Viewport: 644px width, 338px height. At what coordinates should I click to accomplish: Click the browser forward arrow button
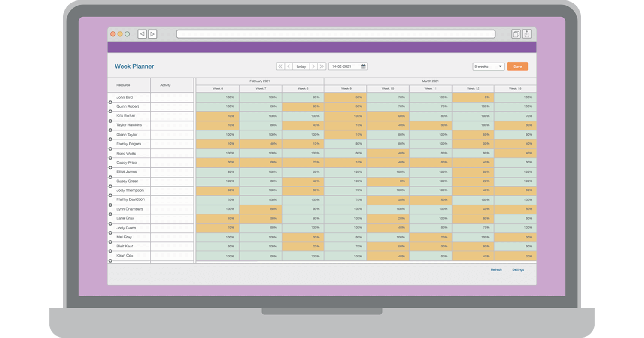[152, 34]
